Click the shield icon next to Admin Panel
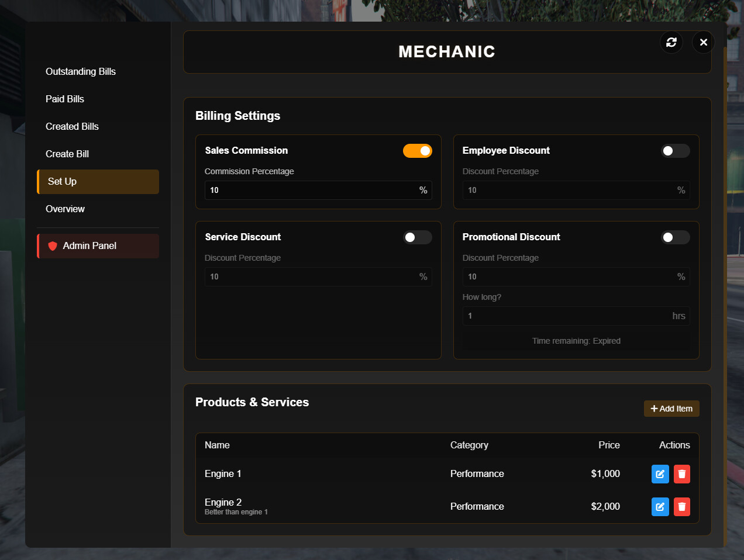The image size is (744, 560). pyautogui.click(x=53, y=246)
